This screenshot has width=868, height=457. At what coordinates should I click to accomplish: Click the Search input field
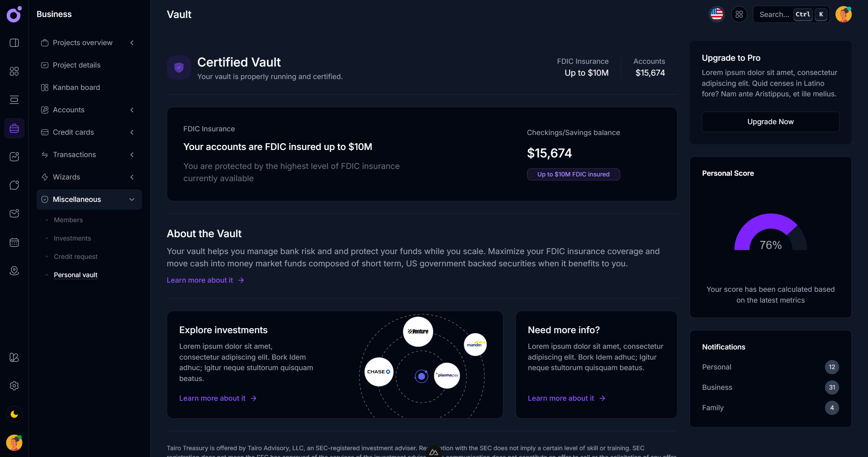pyautogui.click(x=774, y=14)
